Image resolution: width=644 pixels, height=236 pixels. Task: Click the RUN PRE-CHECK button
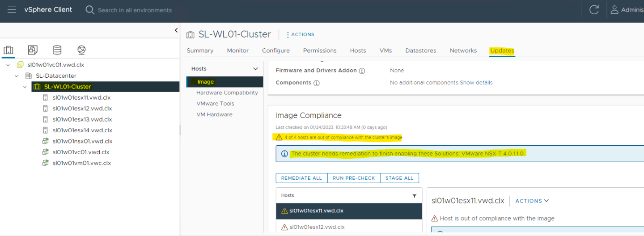pos(353,178)
